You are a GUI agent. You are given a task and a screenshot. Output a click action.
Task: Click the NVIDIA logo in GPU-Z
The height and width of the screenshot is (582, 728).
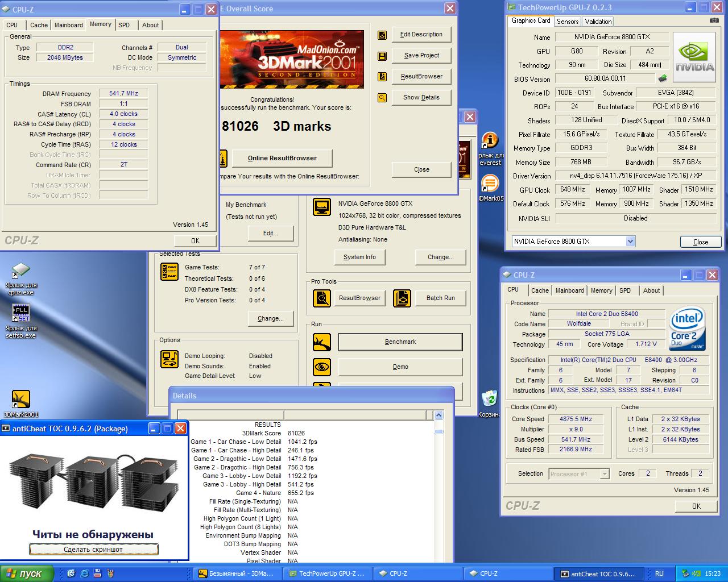pos(694,57)
